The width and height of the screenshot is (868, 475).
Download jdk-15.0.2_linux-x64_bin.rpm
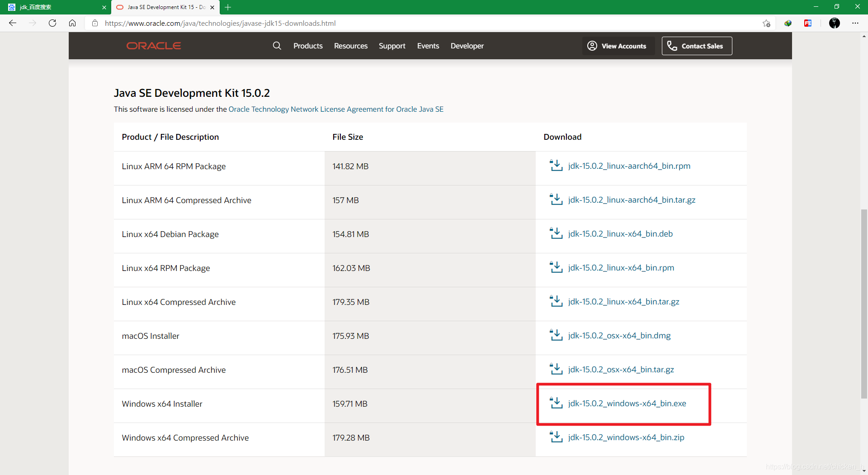pyautogui.click(x=621, y=268)
